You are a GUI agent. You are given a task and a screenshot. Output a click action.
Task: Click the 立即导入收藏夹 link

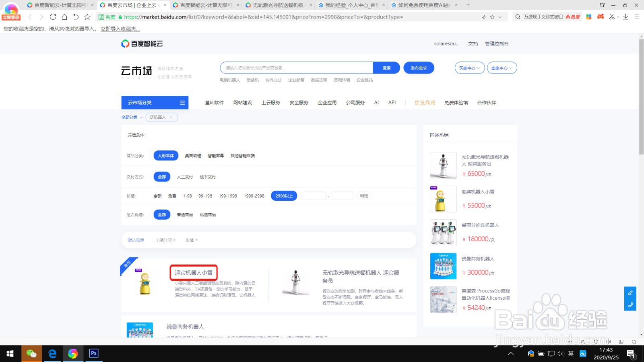click(x=120, y=29)
